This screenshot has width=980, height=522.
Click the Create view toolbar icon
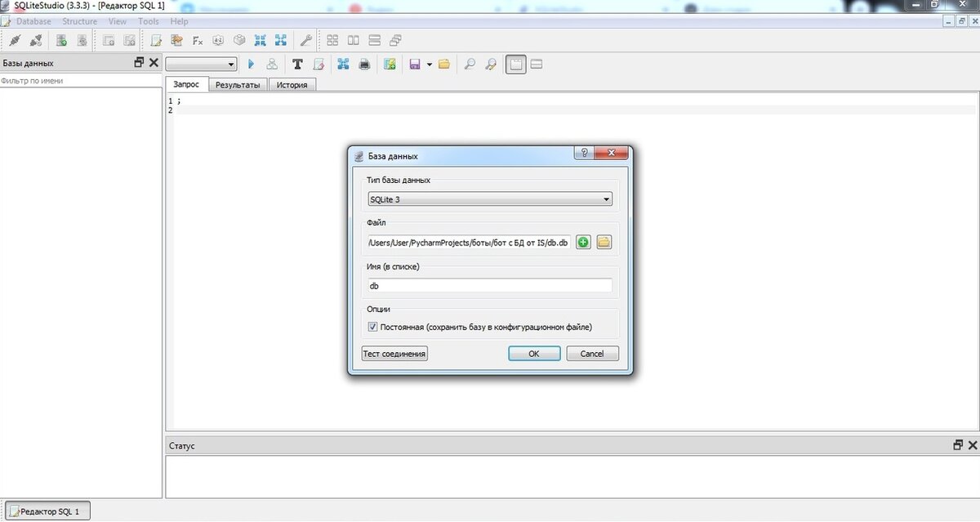(129, 40)
